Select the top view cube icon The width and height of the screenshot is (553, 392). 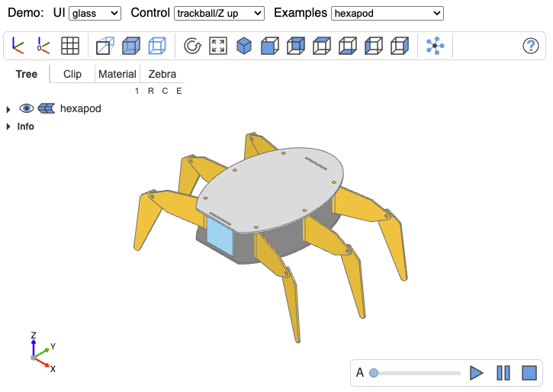click(x=322, y=46)
